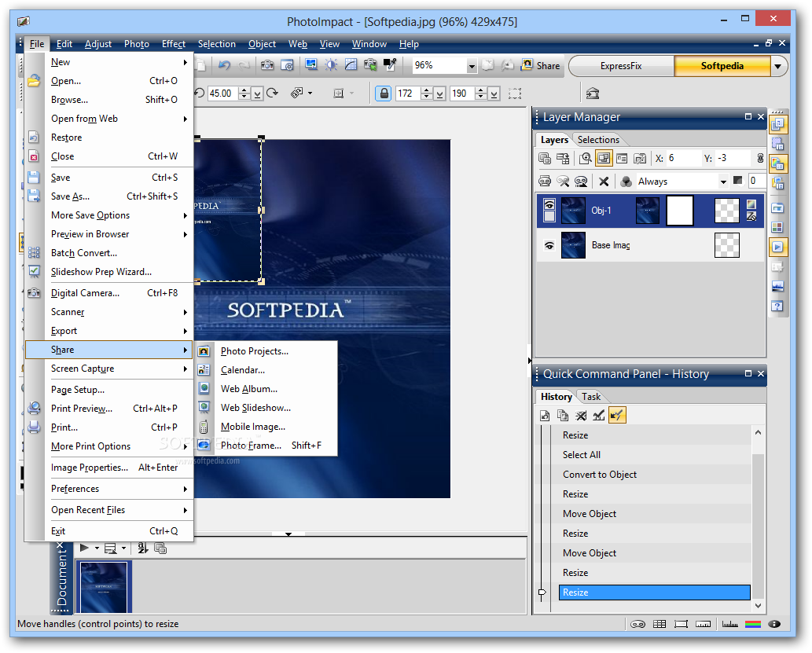Click the info circle icon in status bar
This screenshot has height=653, width=812.
pyautogui.click(x=774, y=624)
